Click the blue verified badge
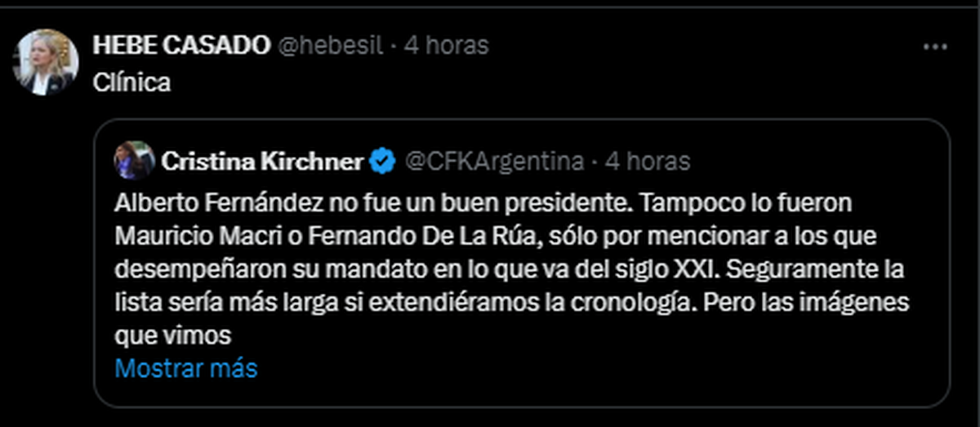The image size is (980, 427). coord(382,162)
